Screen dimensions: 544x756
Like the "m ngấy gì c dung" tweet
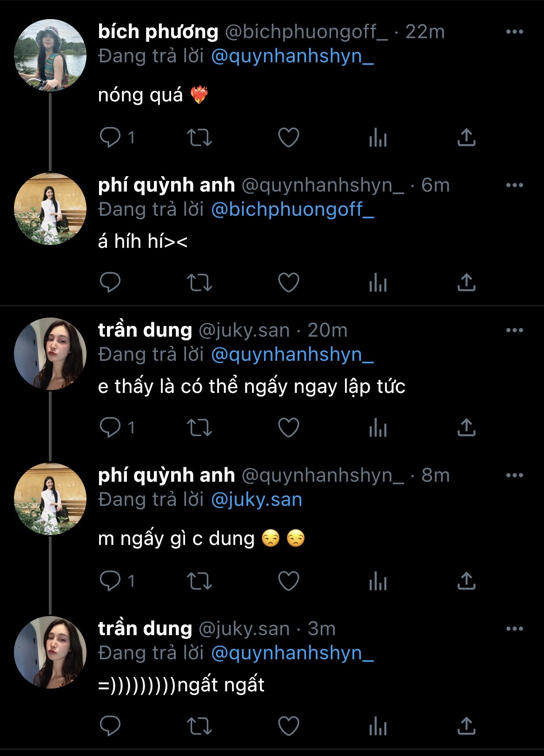point(288,581)
